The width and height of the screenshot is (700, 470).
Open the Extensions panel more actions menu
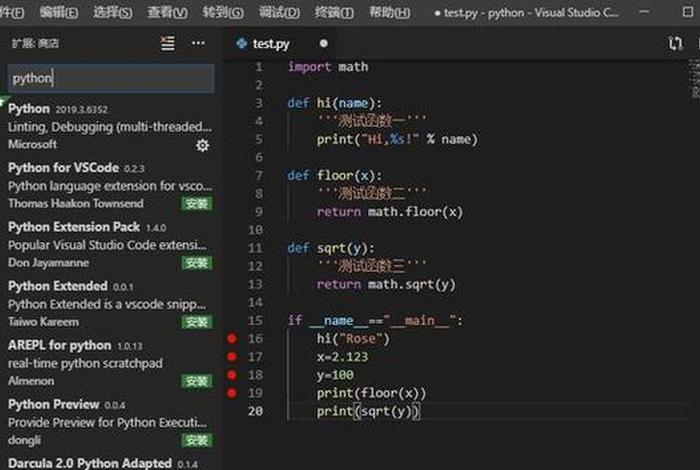click(198, 43)
